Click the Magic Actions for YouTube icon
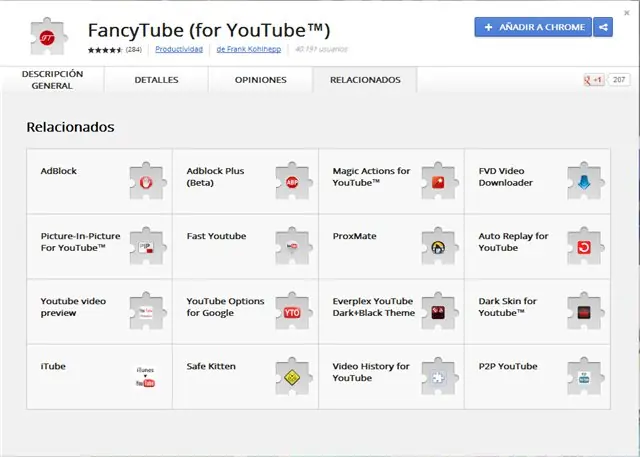This screenshot has width=640, height=457. tap(440, 181)
